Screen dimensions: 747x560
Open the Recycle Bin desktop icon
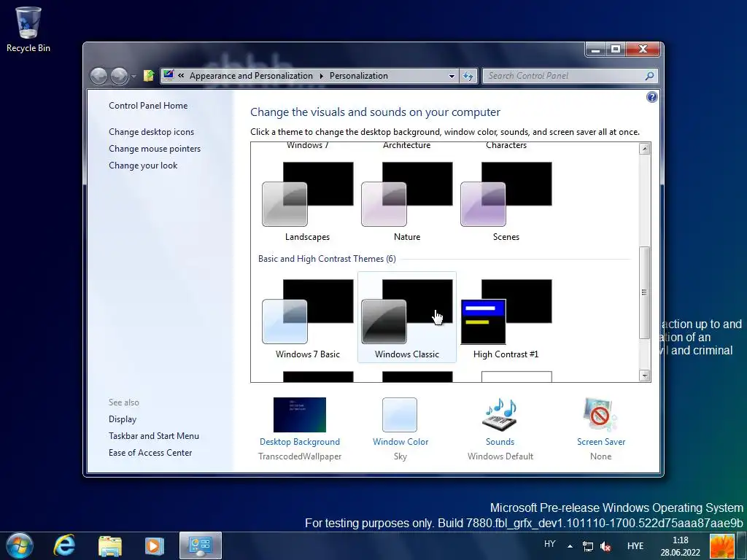(28, 28)
